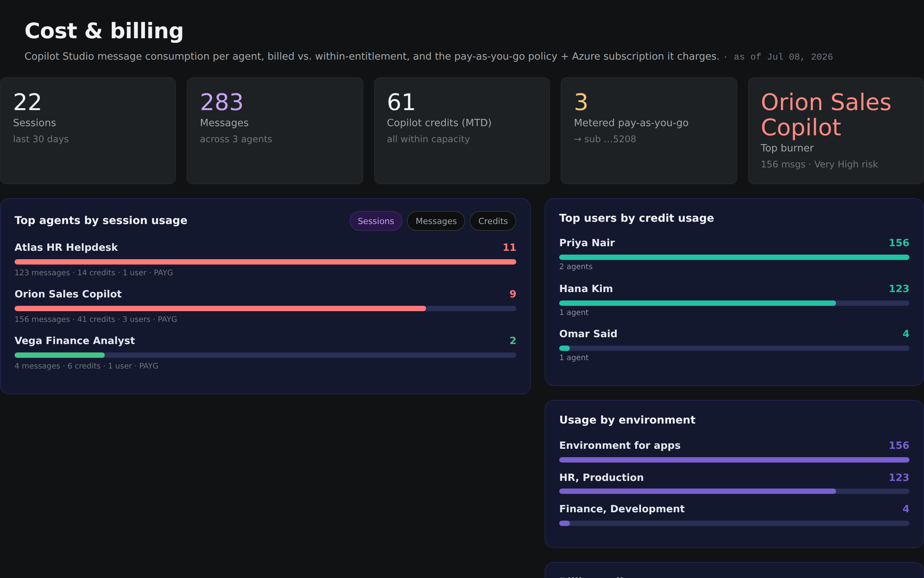Click the '156 msgs · Very High risk' text

coord(819,164)
